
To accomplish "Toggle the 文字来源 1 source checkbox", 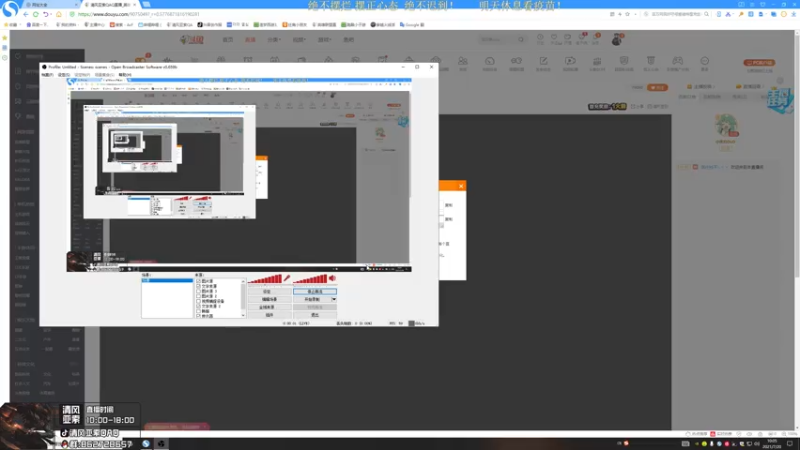I will pos(198,306).
